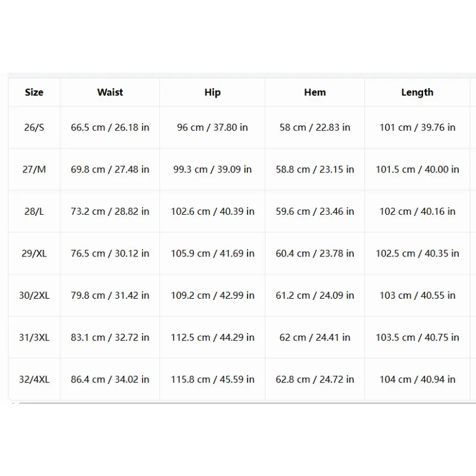
Task: Click waist cell 79.8 cm / 31.42 in
Action: (x=110, y=295)
